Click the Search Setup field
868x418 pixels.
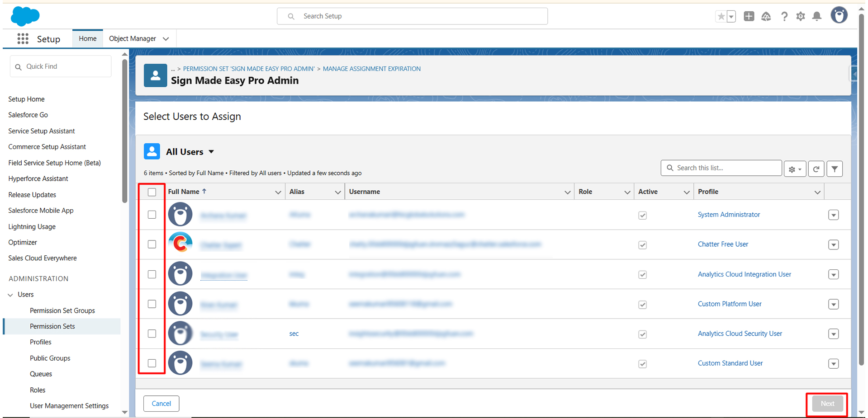[x=413, y=16]
